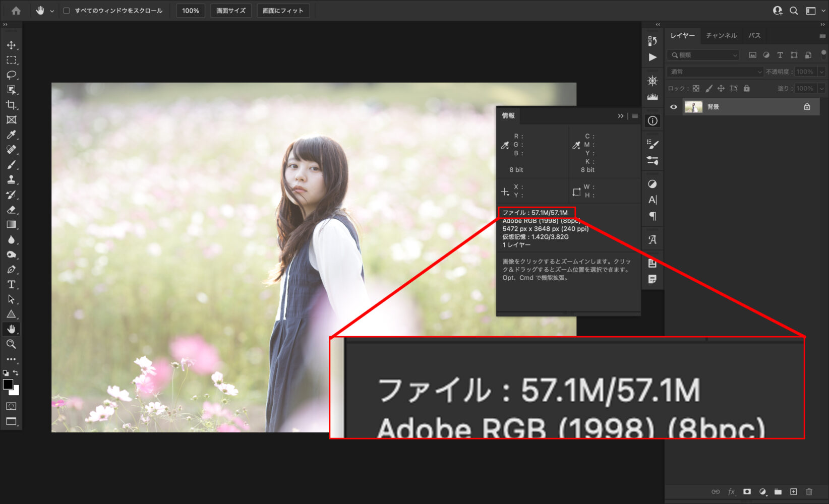Select the Brush tool
The height and width of the screenshot is (504, 829).
(12, 165)
